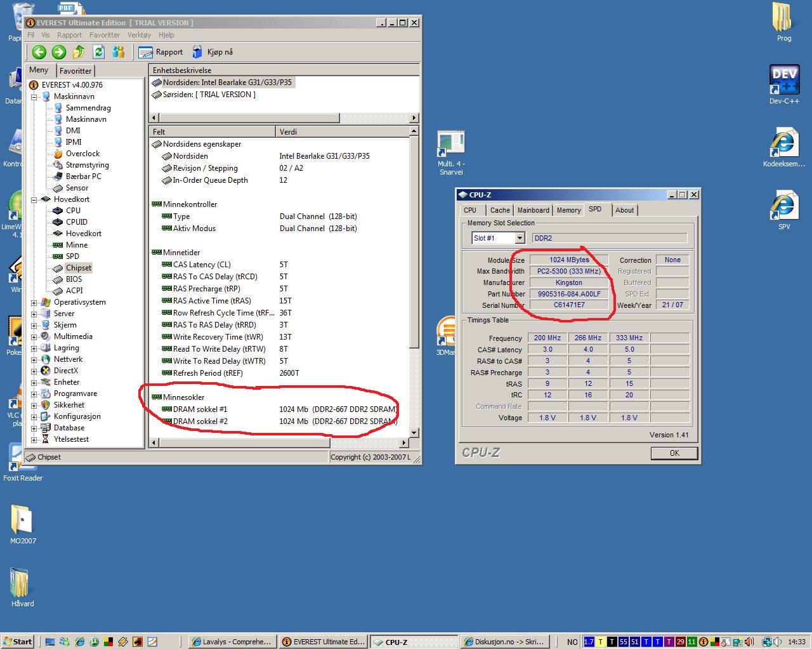Switch to the Memory tab in CPU-Z
Viewport: 812px width, 650px height.
click(569, 210)
